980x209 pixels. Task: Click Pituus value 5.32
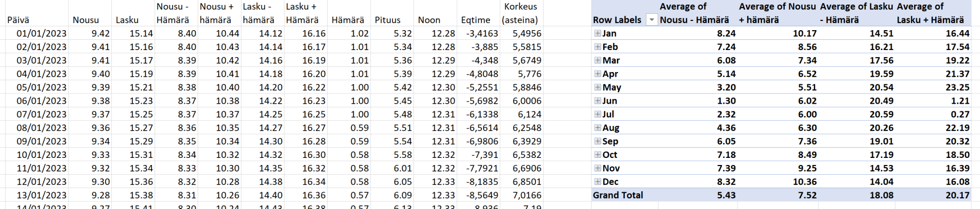[x=391, y=33]
